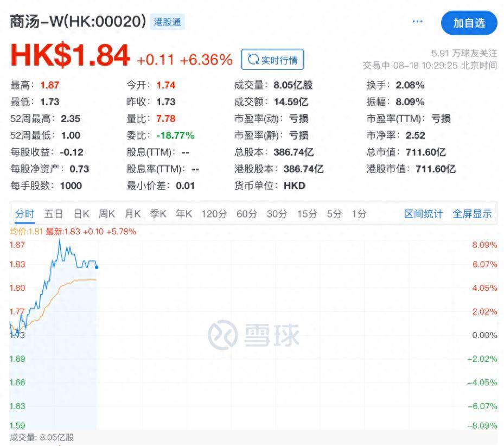The height and width of the screenshot is (446, 504).
Task: Open the 区间统计 range statistics link
Action: 423,214
